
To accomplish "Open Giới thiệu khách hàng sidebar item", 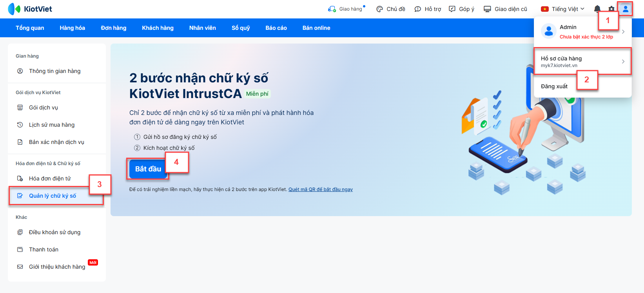I will tap(57, 267).
